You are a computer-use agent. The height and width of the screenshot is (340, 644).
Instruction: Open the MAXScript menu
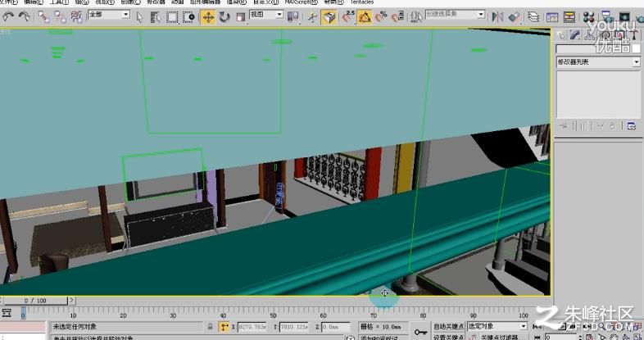[x=301, y=2]
